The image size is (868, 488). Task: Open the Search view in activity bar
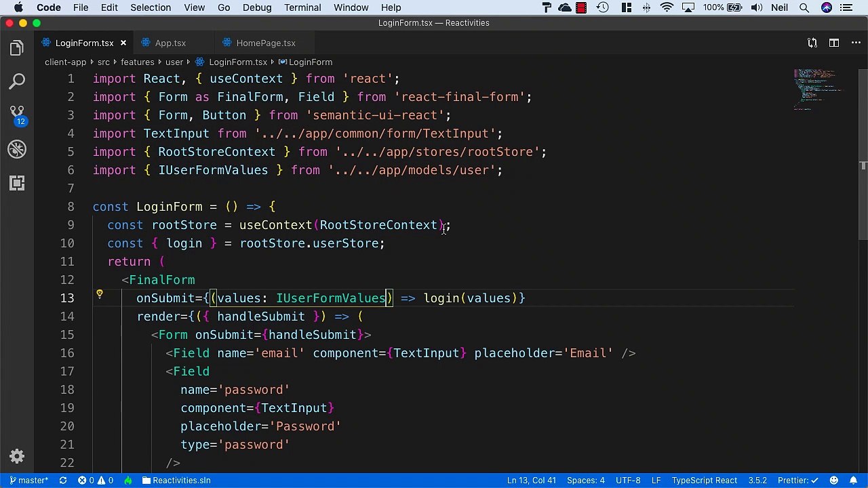click(17, 82)
